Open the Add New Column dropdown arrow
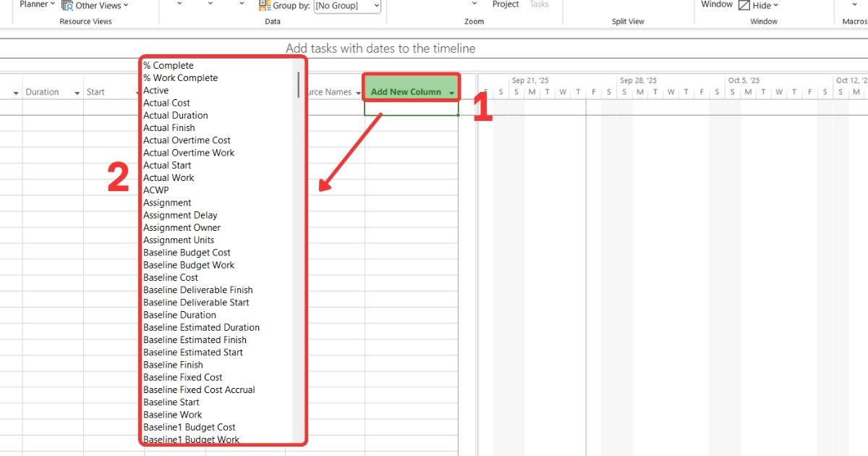Screen dimensions: 868x456 451,91
